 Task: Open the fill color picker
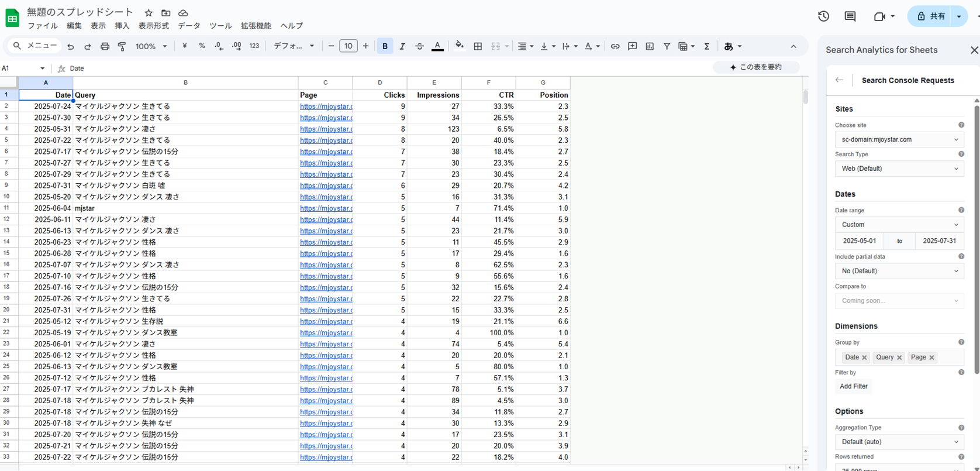[459, 46]
